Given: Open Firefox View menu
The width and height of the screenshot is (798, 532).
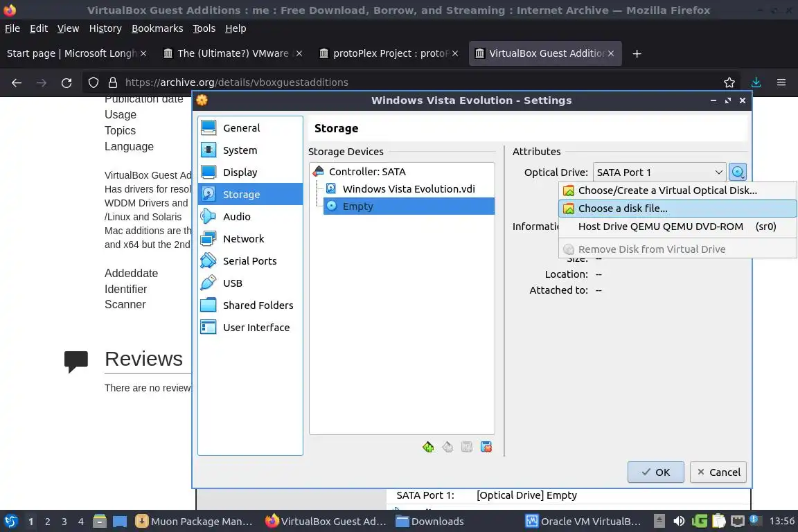Looking at the screenshot, I should tap(68, 28).
